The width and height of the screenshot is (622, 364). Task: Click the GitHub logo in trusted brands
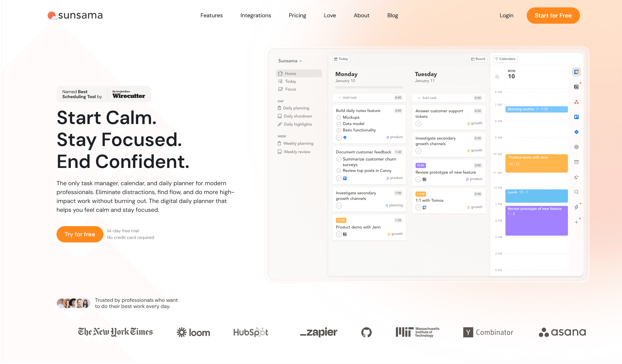(x=366, y=332)
